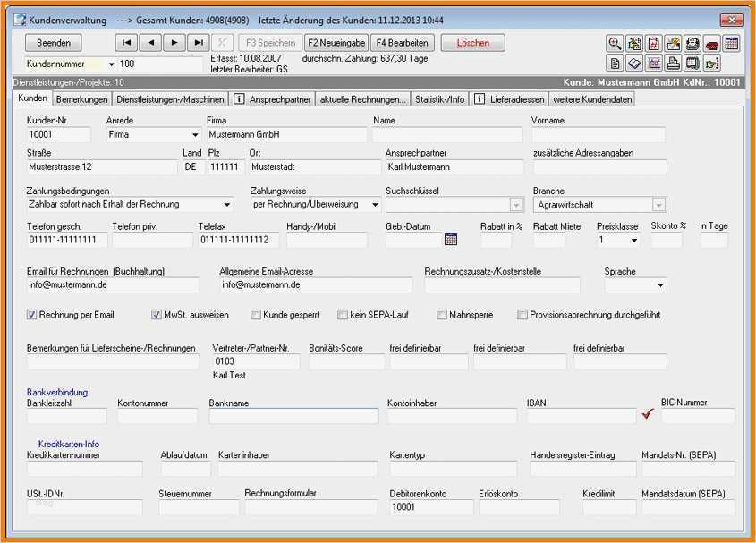Open the Sprache dropdown list
This screenshot has height=543, width=756.
click(x=660, y=285)
